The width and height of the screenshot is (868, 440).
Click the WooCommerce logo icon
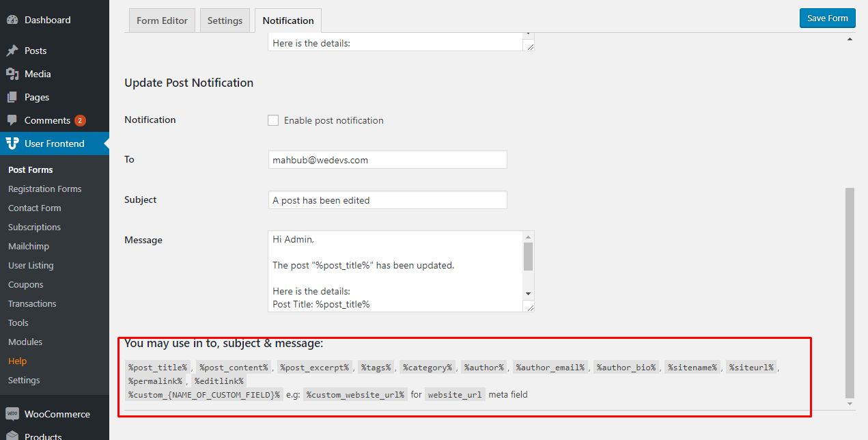coord(12,414)
